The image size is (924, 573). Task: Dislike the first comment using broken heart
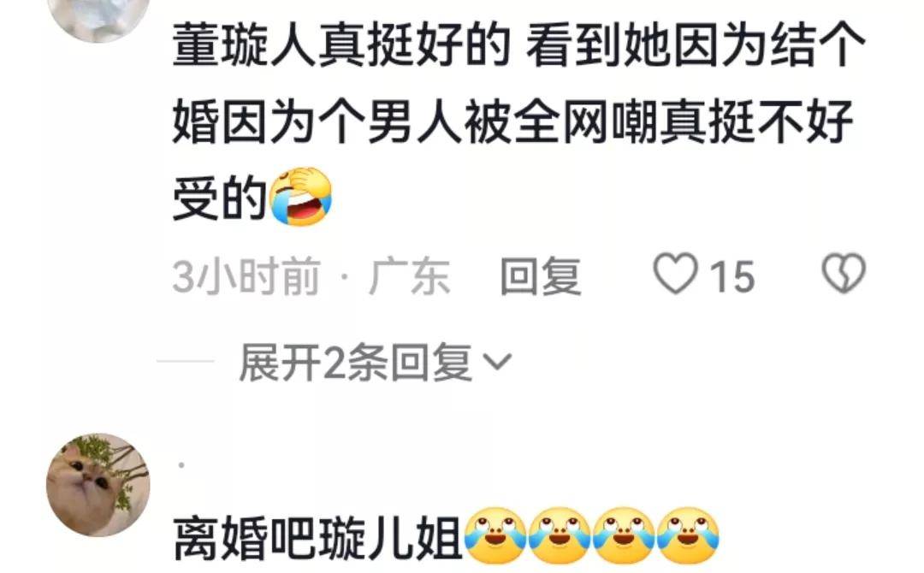[x=844, y=274]
